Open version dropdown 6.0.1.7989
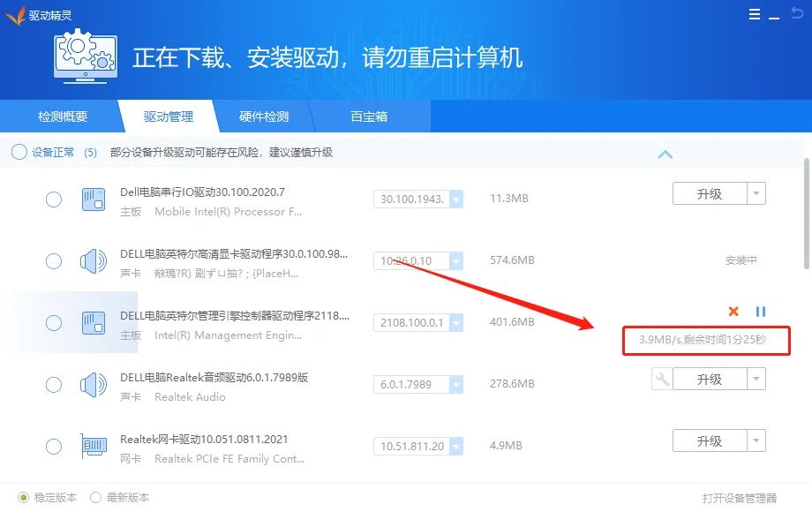 pyautogui.click(x=456, y=385)
